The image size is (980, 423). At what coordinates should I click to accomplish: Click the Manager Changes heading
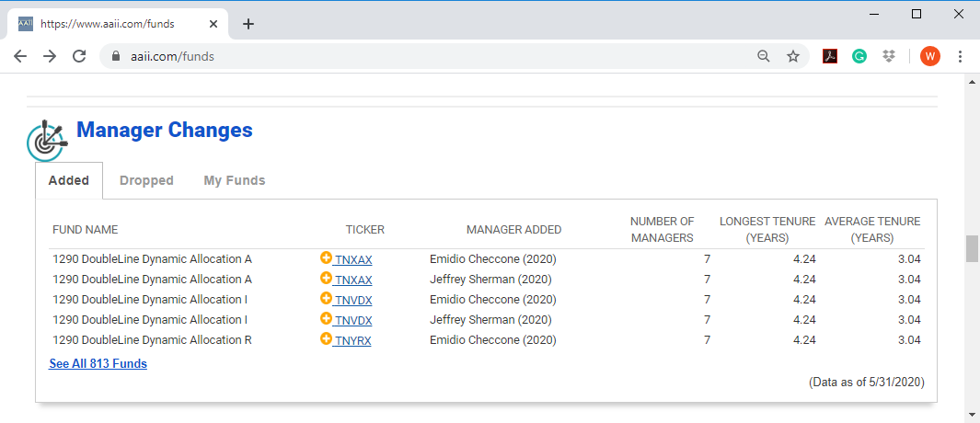pyautogui.click(x=165, y=130)
